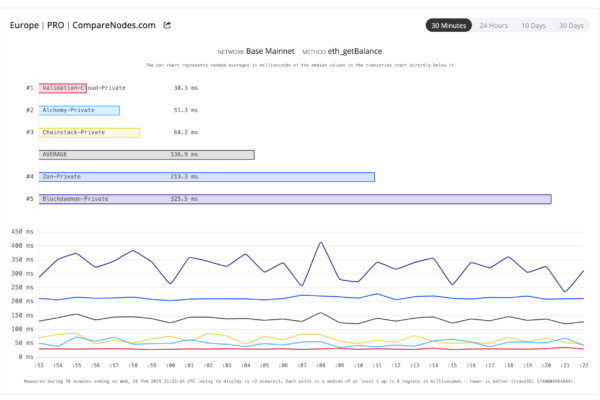Viewport: 600px width, 400px height.
Task: Click the 400 ms y-axis label
Action: coord(22,246)
